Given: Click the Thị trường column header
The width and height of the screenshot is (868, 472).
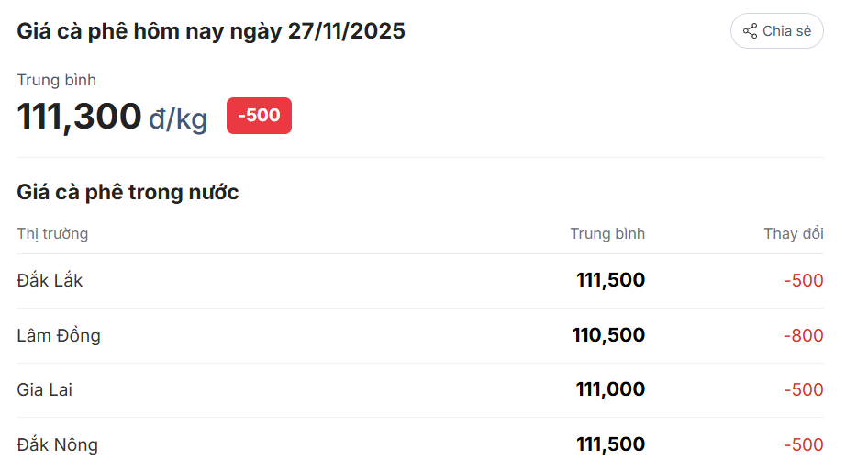Looking at the screenshot, I should pyautogui.click(x=52, y=234).
